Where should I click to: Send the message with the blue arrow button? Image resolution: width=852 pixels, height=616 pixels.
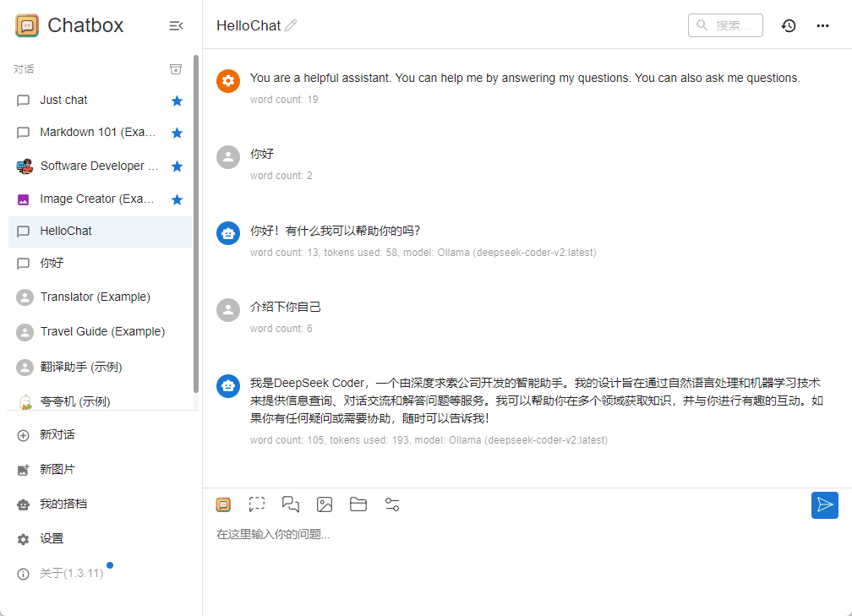click(824, 505)
